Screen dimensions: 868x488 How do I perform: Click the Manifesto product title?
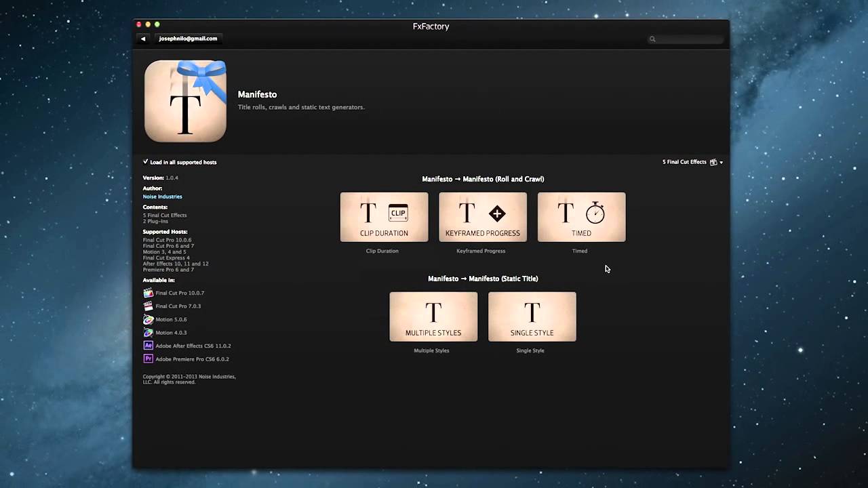257,94
